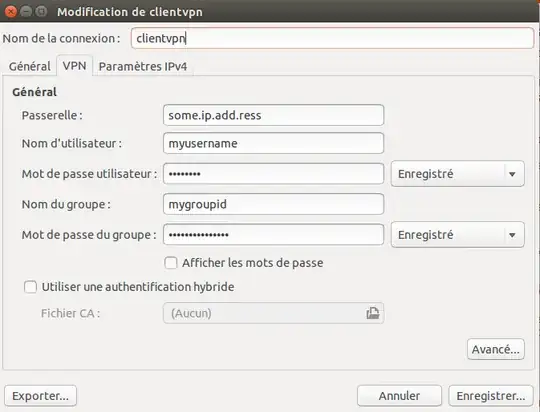Open the Enregistré dropdown for group password
The image size is (540, 412).
click(458, 235)
